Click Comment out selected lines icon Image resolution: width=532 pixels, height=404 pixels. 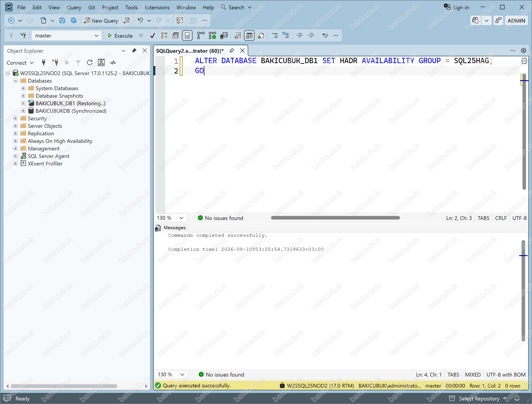point(275,36)
